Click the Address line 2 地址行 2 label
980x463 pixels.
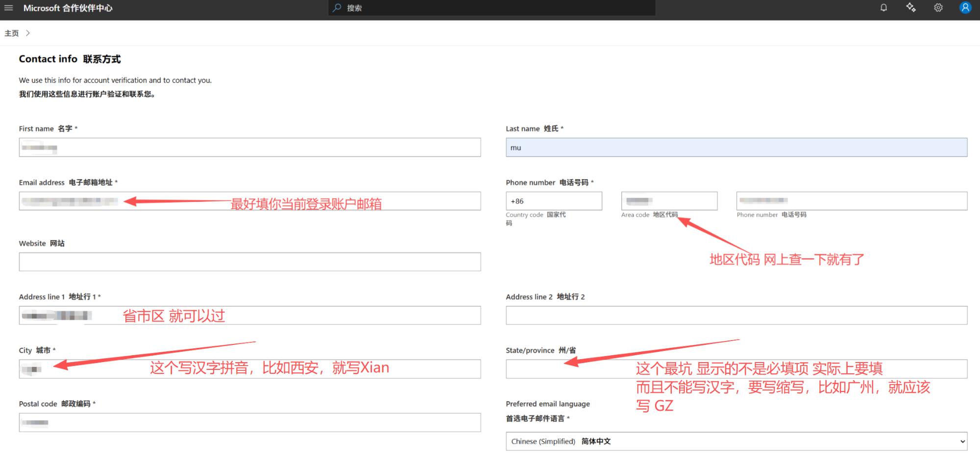545,297
